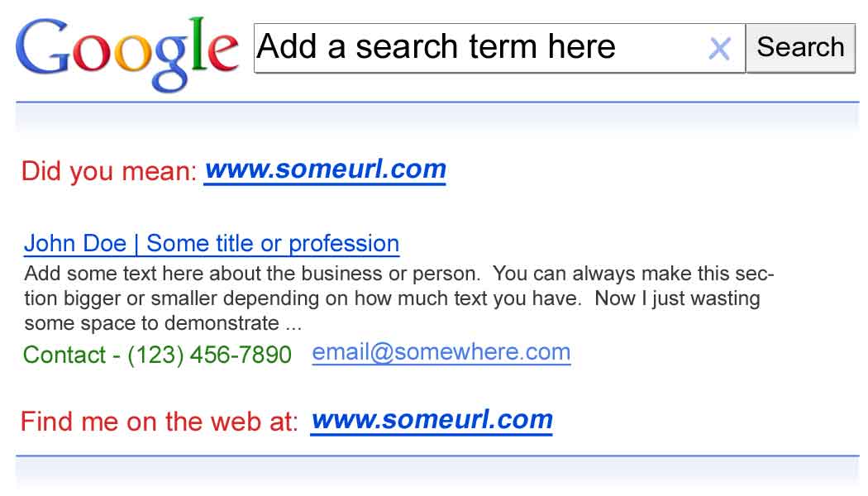Click the red 'Find me on the web at:' label
The height and width of the screenshot is (496, 868).
click(x=159, y=422)
